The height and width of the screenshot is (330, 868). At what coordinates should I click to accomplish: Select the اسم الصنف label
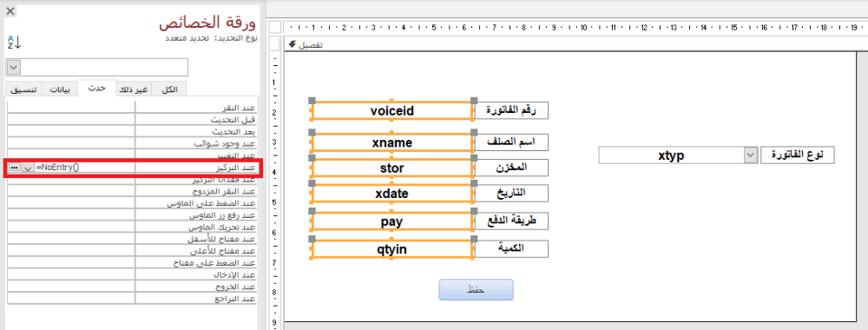pos(512,142)
